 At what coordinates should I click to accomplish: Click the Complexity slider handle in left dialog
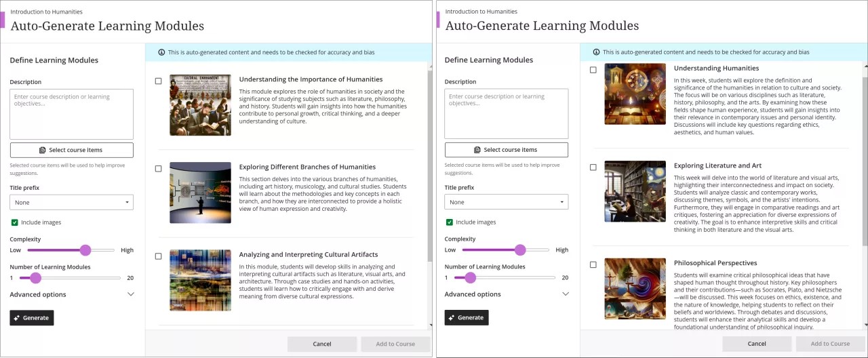[85, 250]
